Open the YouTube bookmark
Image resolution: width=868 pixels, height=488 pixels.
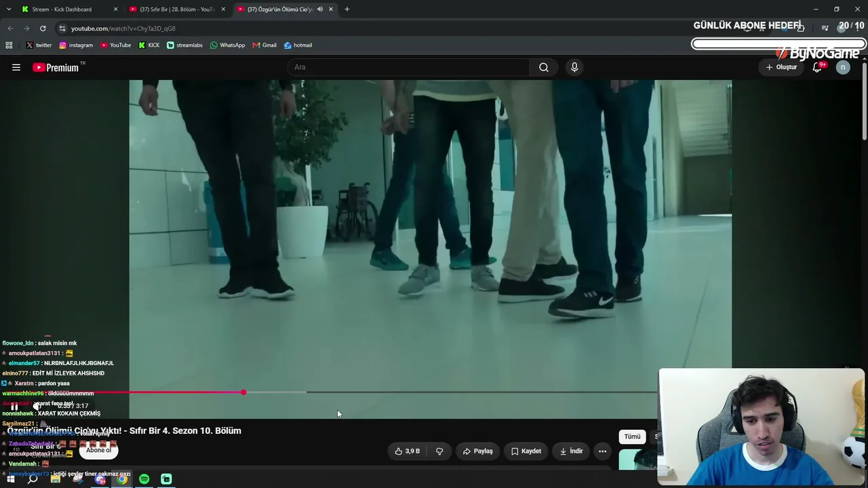click(116, 45)
